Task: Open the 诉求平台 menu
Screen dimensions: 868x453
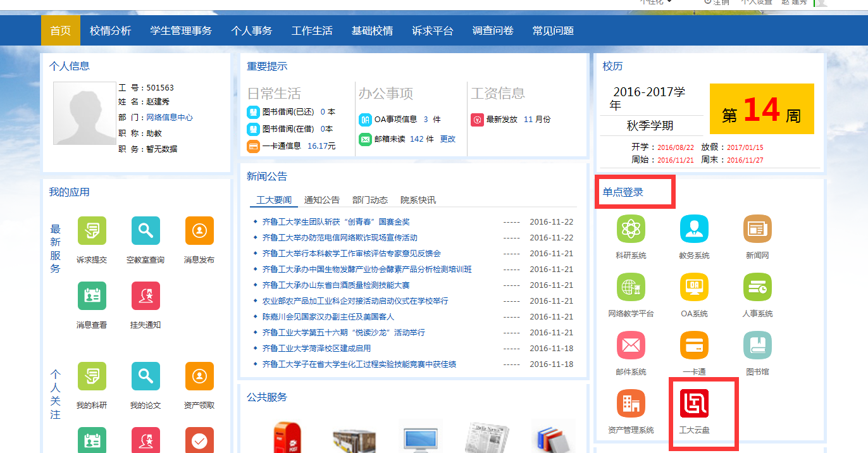Action: point(433,30)
